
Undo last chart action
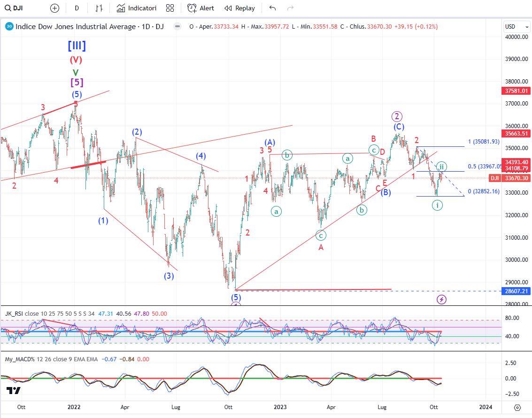coord(272,8)
